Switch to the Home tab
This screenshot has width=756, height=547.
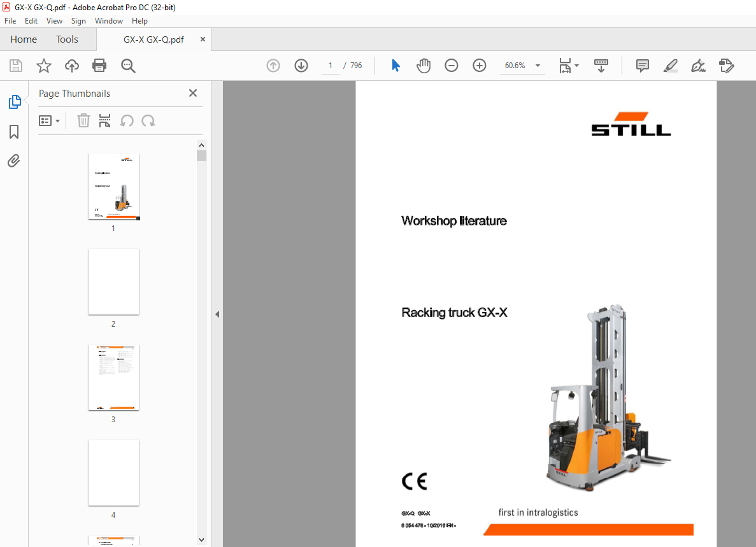pos(24,39)
